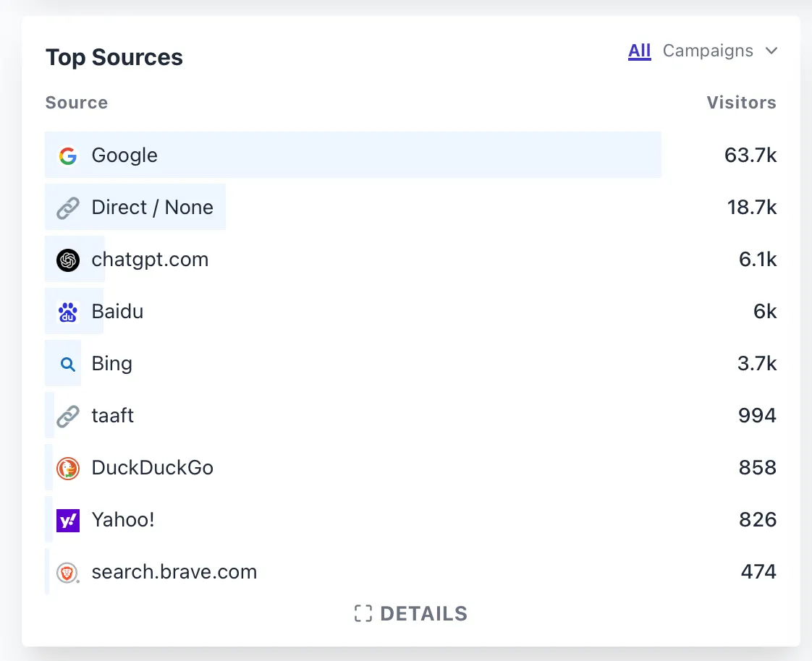
Task: Click the Source column header
Action: [x=77, y=103]
